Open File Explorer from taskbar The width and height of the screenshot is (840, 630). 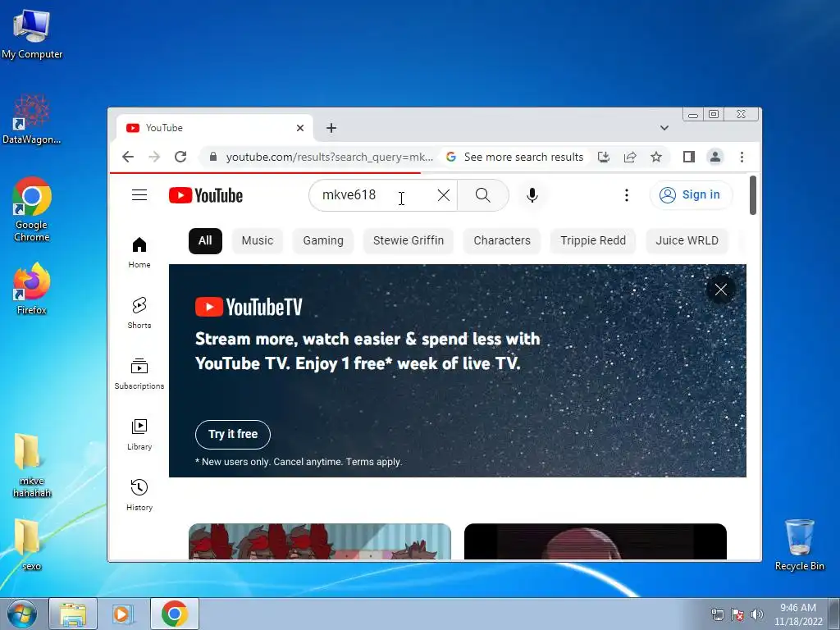pos(73,614)
